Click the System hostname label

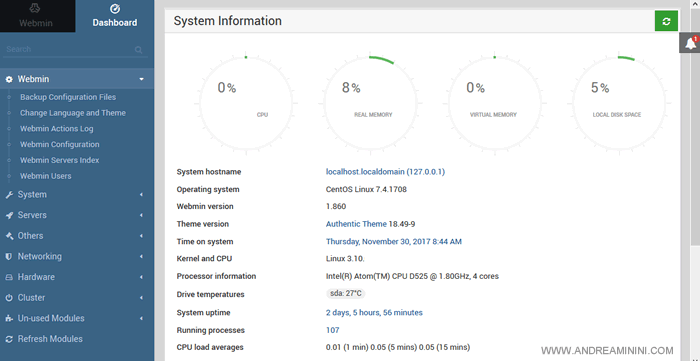[x=208, y=172]
